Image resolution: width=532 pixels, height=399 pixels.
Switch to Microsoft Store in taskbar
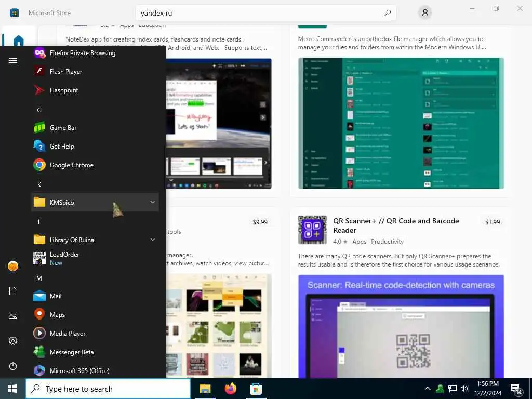tap(256, 389)
